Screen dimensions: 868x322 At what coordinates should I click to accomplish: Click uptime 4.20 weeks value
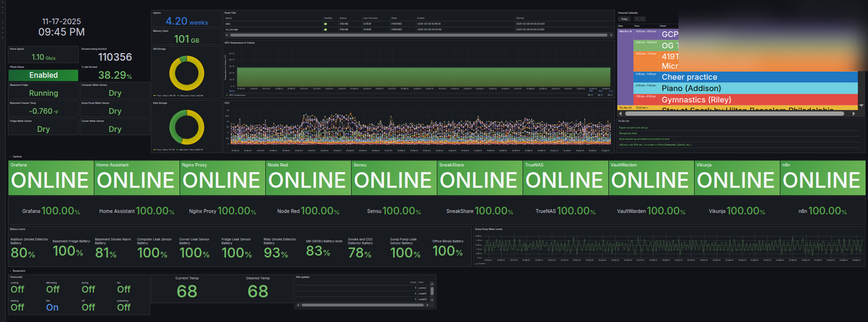click(x=187, y=21)
